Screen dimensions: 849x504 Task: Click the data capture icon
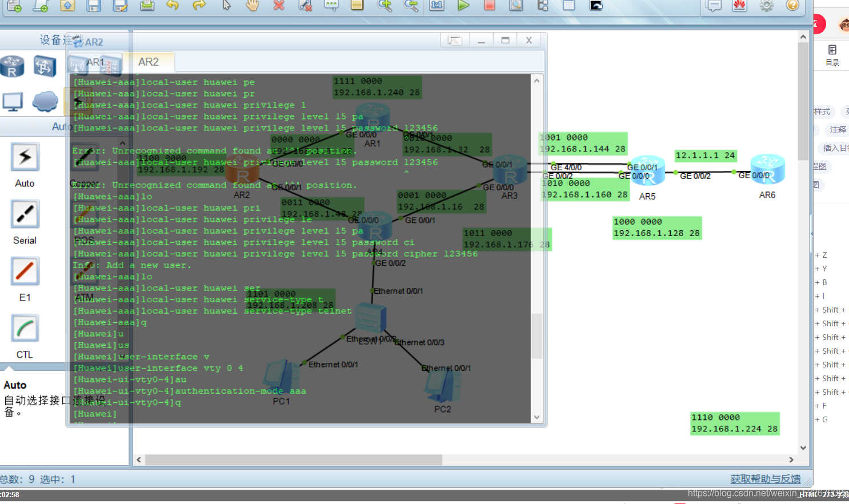[x=516, y=6]
